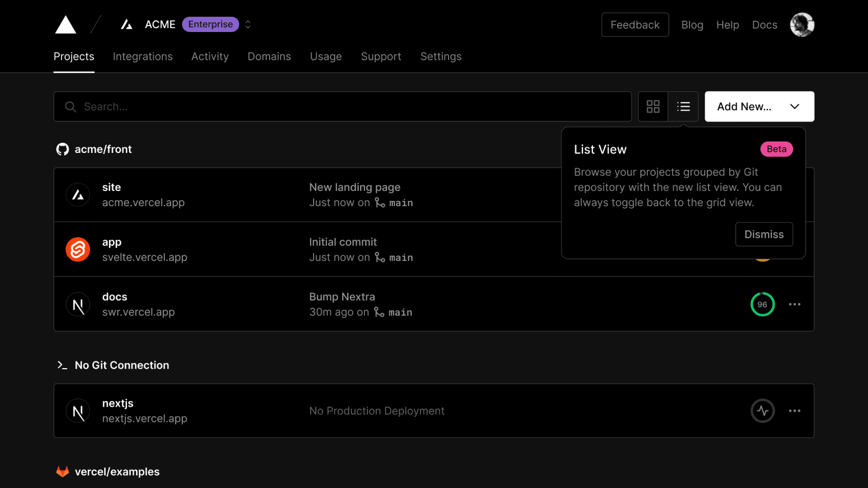Click the Svelte icon for app project
This screenshot has width=868, height=488.
[x=78, y=249]
